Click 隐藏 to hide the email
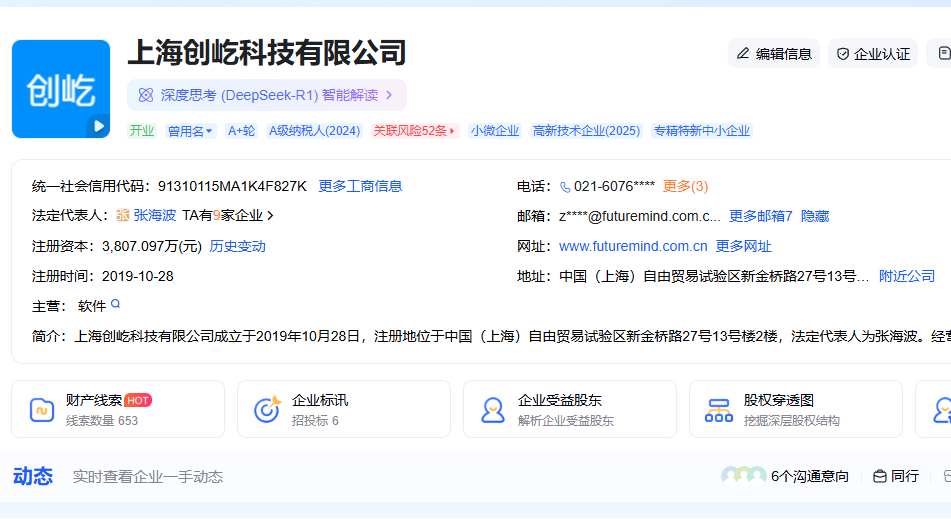 815,216
